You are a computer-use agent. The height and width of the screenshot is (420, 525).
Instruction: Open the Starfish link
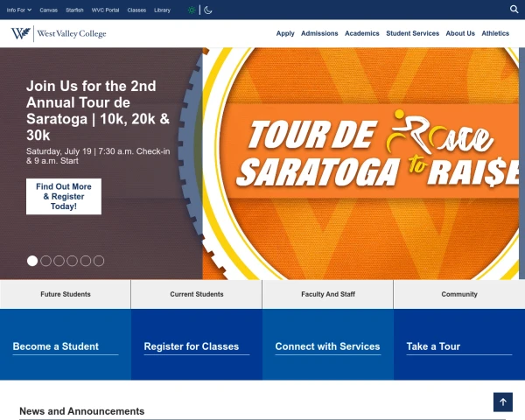[x=74, y=10]
